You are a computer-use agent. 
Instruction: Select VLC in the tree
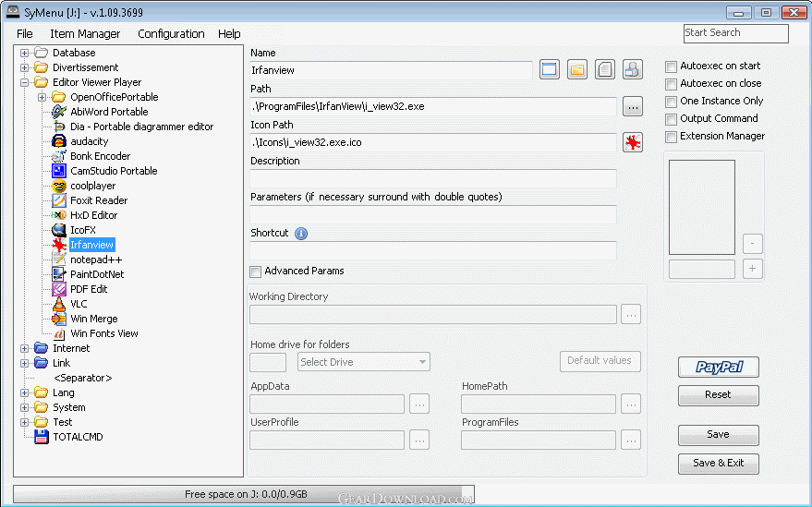[x=79, y=304]
